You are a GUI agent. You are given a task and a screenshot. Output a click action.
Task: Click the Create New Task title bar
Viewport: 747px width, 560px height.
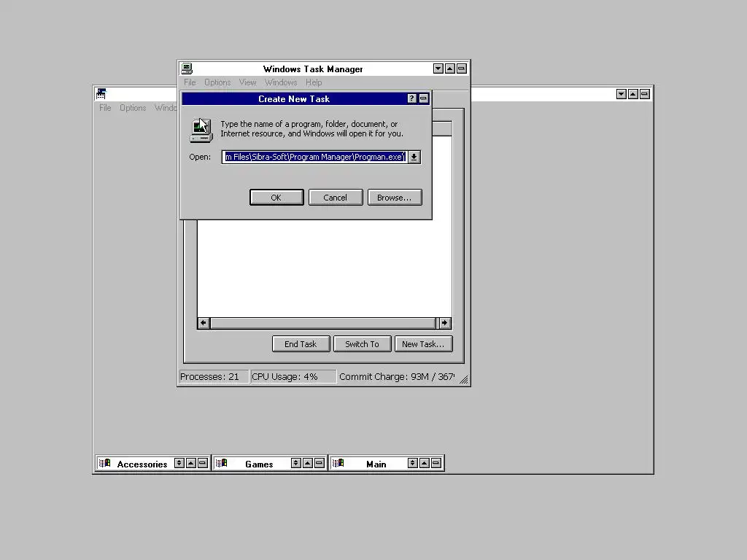(x=294, y=99)
